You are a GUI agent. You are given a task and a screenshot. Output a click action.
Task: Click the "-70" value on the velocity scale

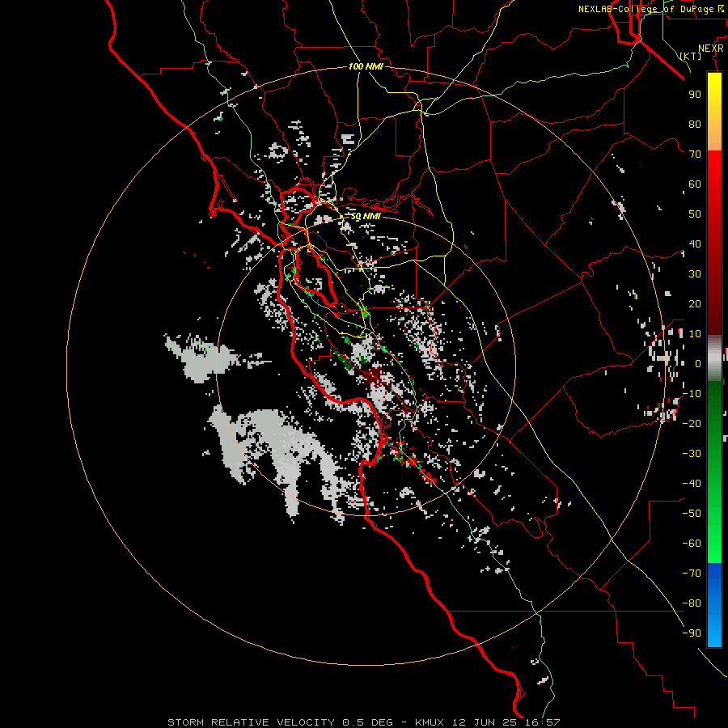coord(692,574)
